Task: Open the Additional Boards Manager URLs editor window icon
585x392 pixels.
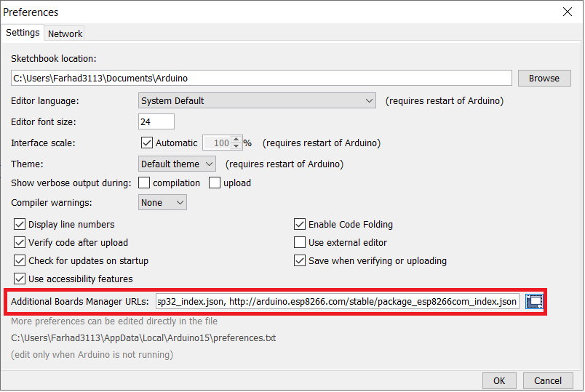Action: tap(534, 301)
